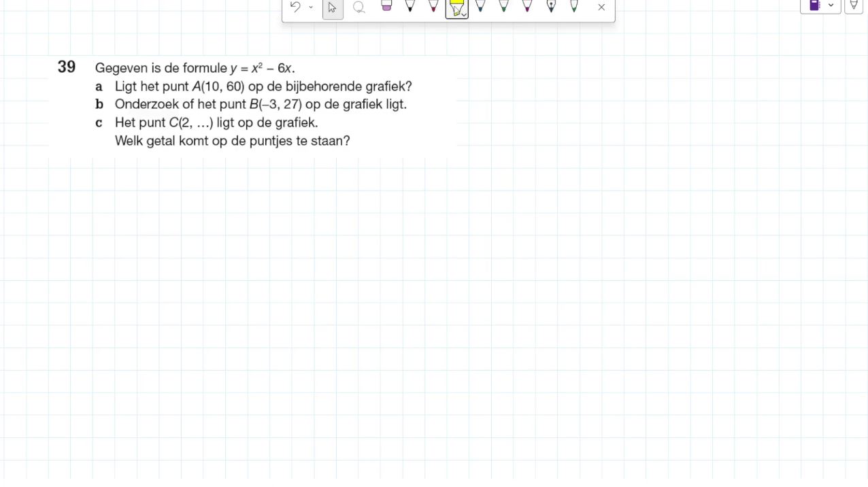Pick the purple eraser tool
Image resolution: width=868 pixels, height=487 pixels.
point(386,6)
